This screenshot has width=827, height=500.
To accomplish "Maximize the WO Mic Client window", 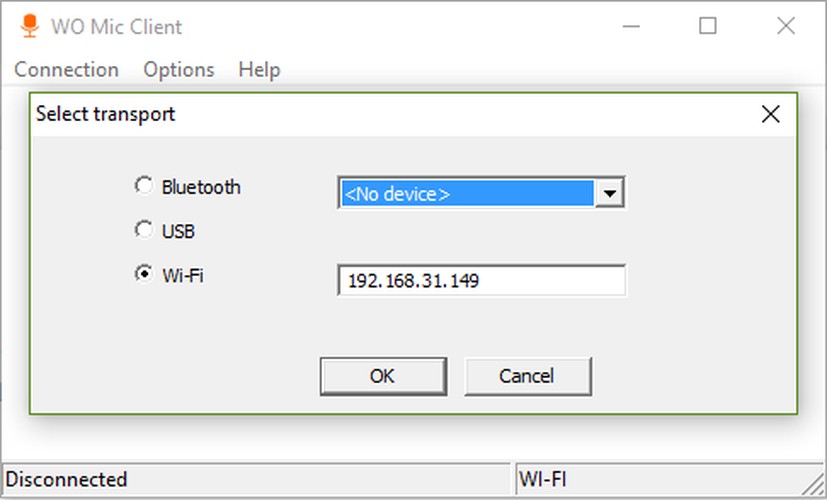I will coord(708,26).
